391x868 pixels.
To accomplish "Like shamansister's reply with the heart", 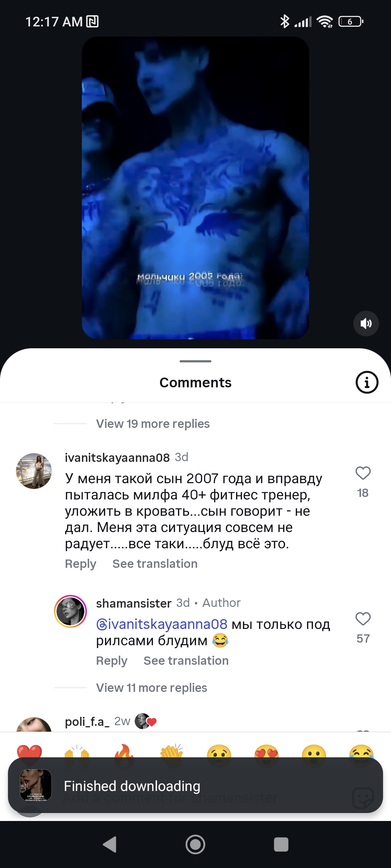I will point(363,618).
